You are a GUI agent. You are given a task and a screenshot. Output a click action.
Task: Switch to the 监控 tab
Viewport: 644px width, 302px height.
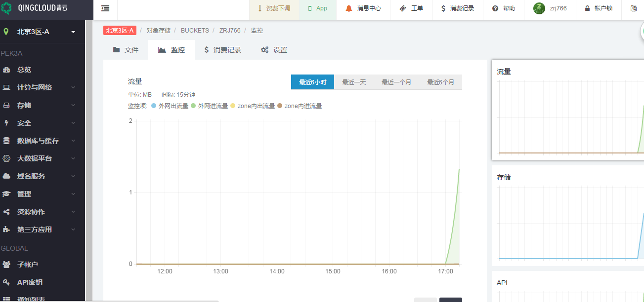pos(171,50)
